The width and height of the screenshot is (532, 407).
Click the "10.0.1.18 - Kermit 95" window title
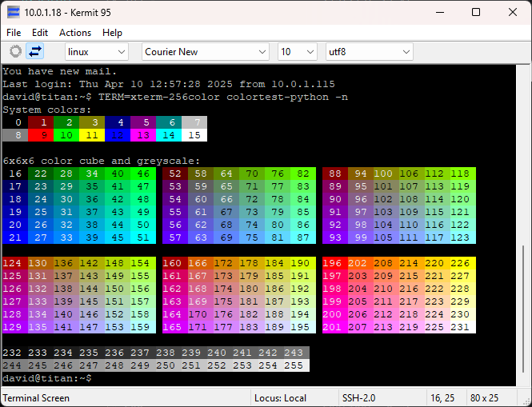[67, 13]
